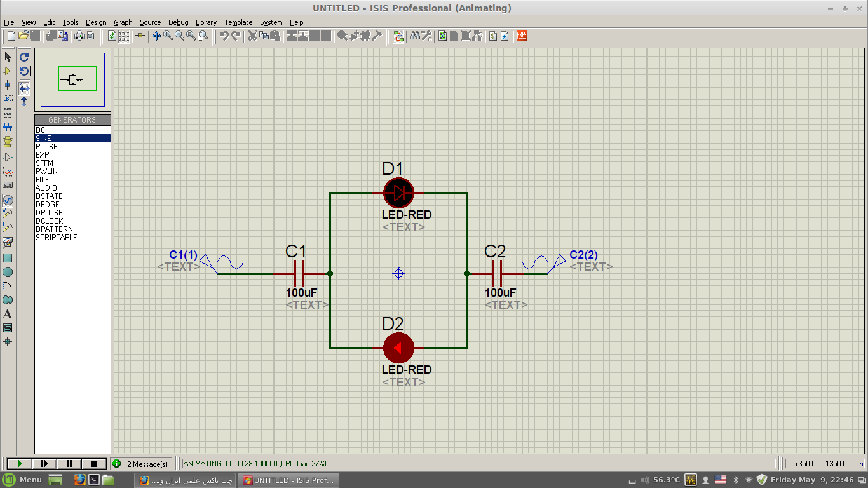Step the simulation forward

(x=44, y=464)
